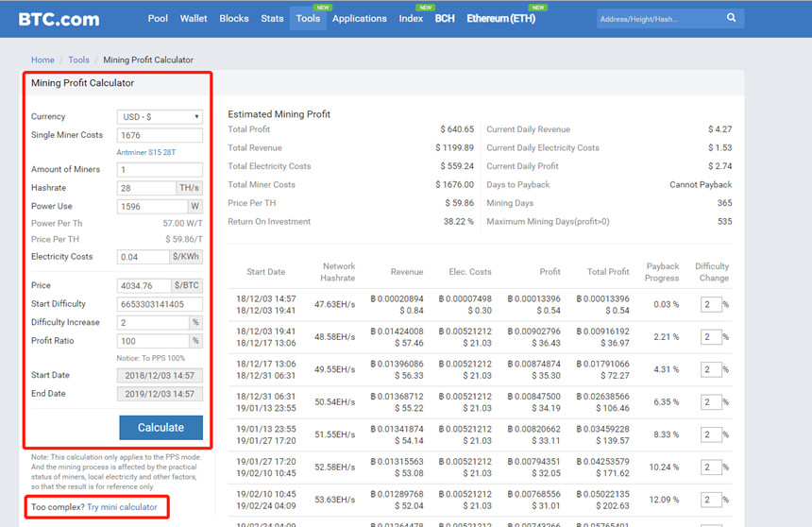Click the Electricity Costs input field
The height and width of the screenshot is (527, 812).
pos(143,257)
